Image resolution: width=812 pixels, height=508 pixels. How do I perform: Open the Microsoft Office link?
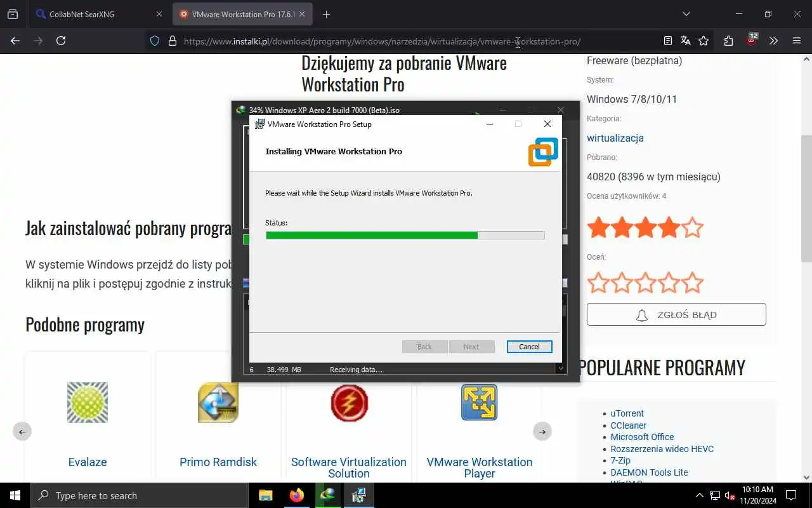click(642, 437)
